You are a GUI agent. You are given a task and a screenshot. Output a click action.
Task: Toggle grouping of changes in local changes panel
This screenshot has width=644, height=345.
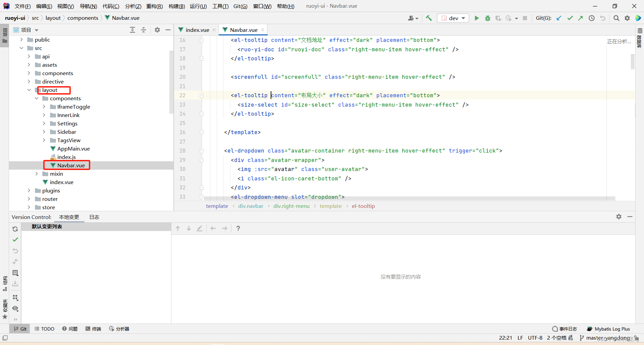[15, 298]
